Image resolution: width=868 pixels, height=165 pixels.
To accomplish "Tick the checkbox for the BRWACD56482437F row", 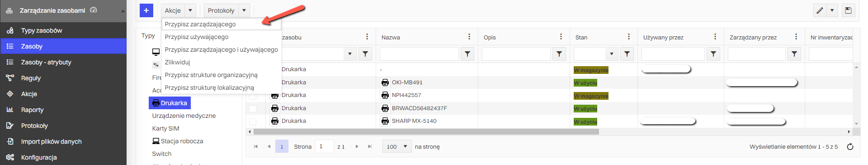I will click(253, 109).
